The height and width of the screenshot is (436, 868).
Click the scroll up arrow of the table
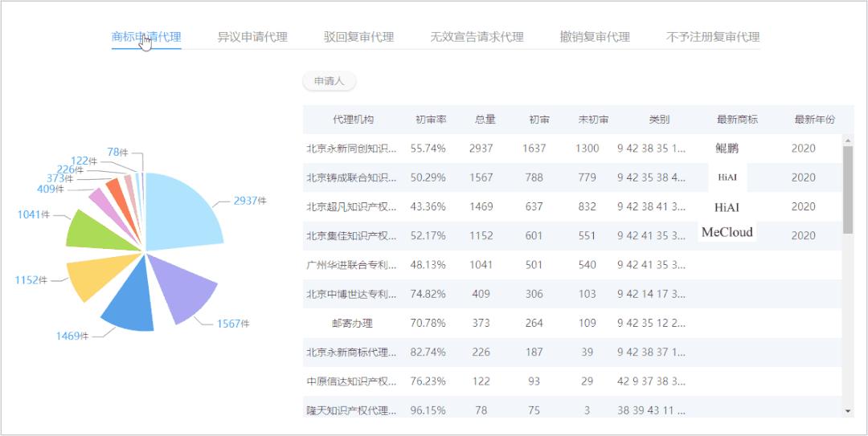(x=848, y=141)
